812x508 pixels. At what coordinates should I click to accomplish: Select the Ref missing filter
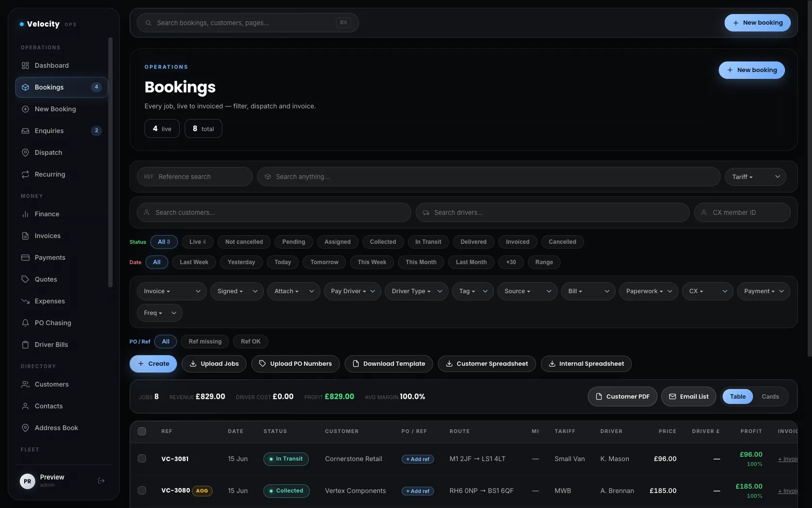pyautogui.click(x=205, y=341)
